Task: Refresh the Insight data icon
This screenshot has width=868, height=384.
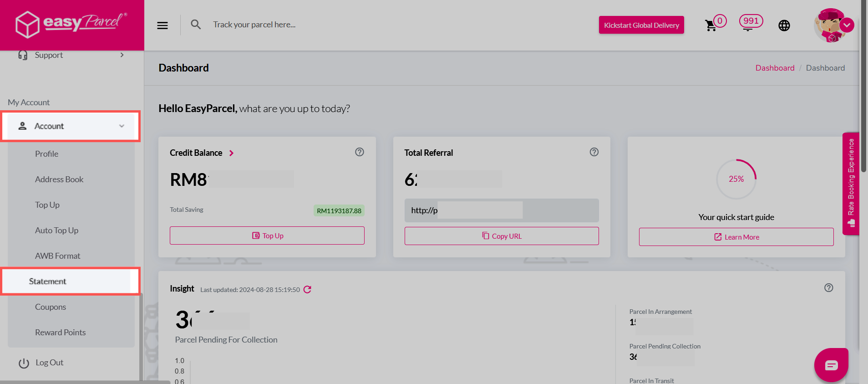Action: pyautogui.click(x=307, y=290)
